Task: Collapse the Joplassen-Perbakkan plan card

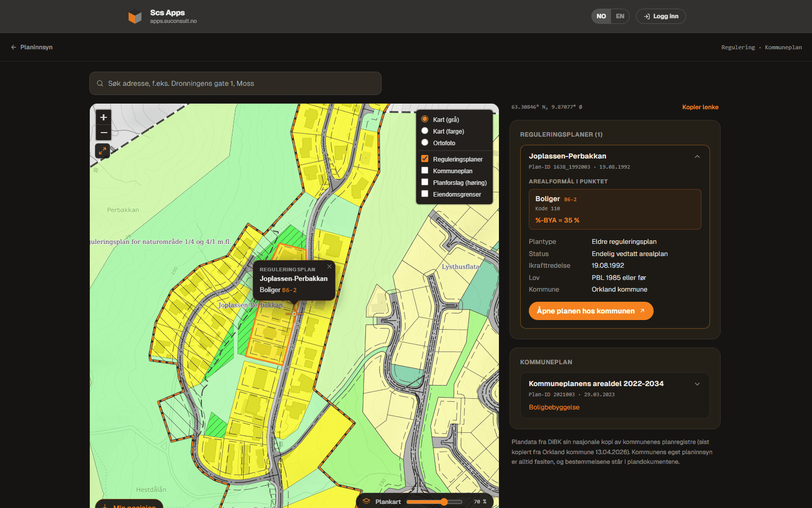Action: pyautogui.click(x=697, y=156)
